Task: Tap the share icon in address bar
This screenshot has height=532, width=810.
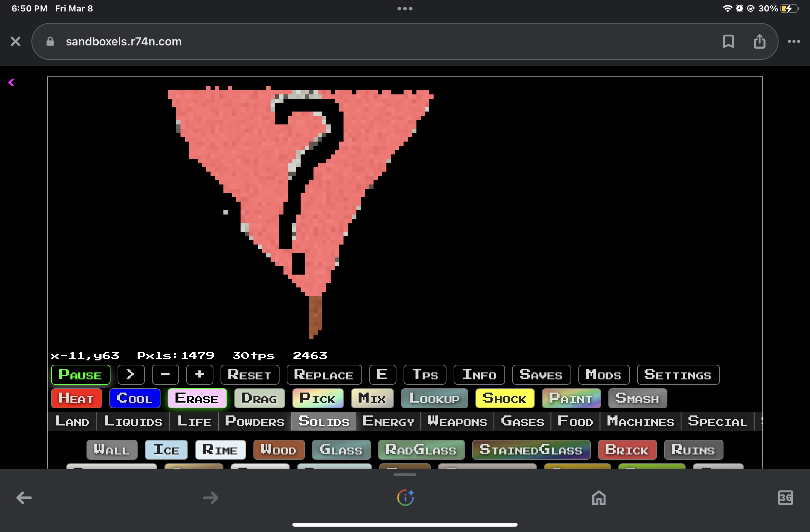Action: coord(759,41)
